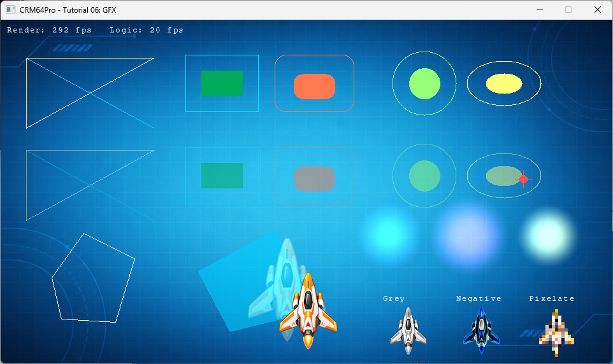
Task: Click the pixelated spaceship sprite
Action: click(x=556, y=333)
